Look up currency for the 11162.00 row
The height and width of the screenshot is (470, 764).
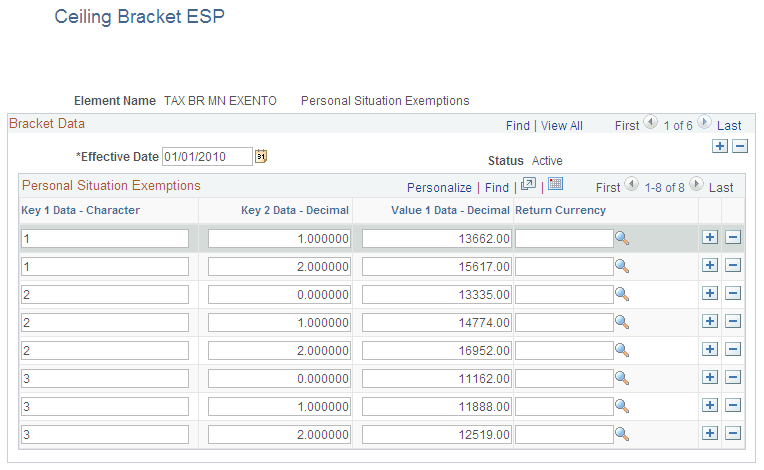point(622,378)
